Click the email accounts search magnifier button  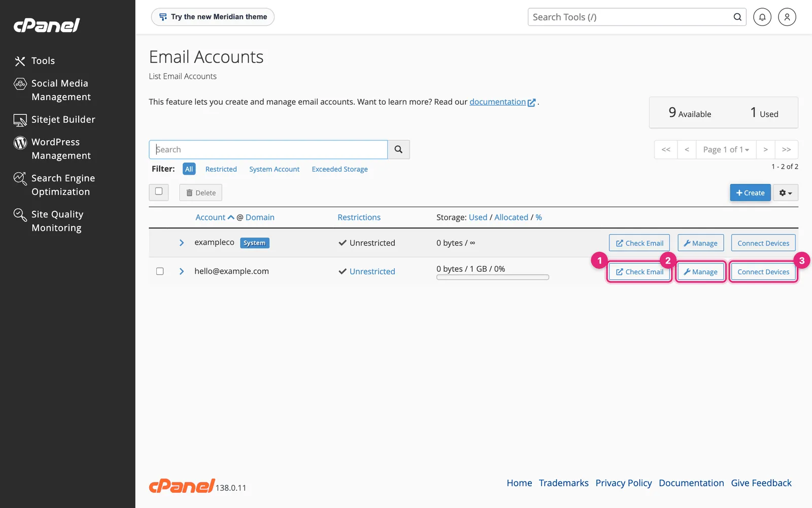pos(398,149)
